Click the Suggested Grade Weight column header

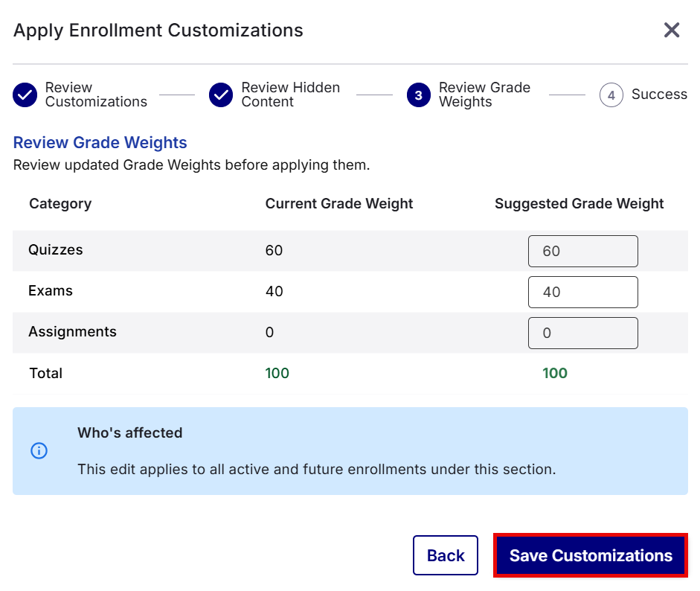[579, 204]
